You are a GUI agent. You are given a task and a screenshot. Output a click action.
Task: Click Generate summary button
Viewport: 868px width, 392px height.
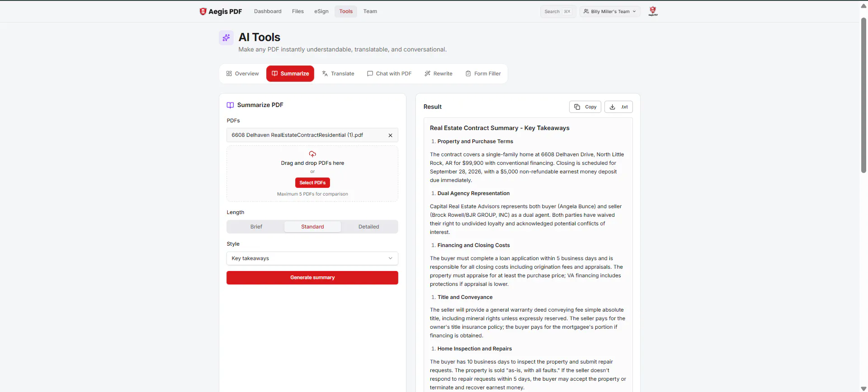coord(312,278)
